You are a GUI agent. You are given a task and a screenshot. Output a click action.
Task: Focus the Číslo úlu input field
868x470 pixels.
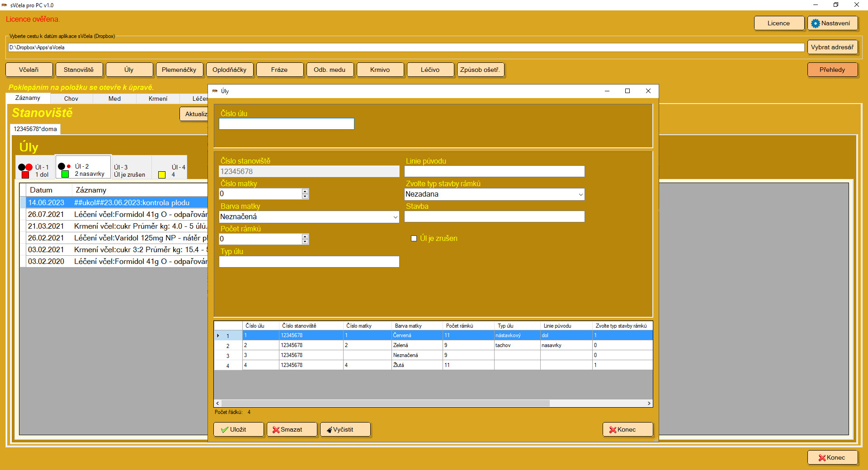click(287, 124)
